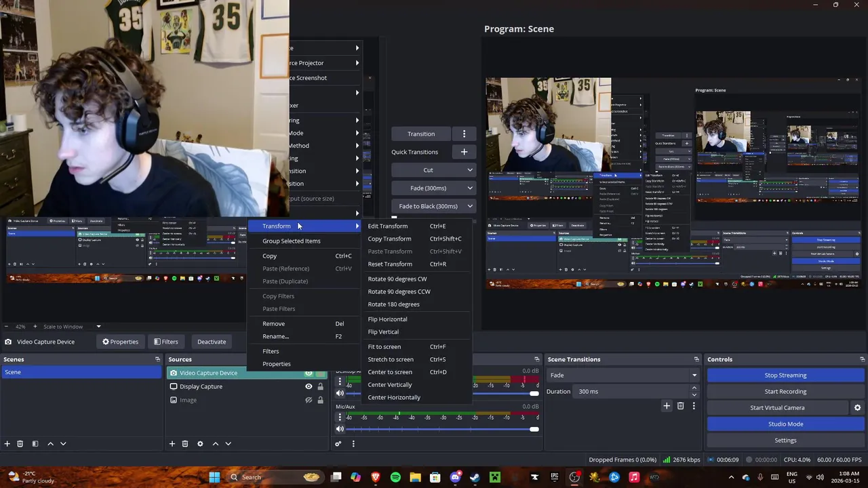The width and height of the screenshot is (868, 488).
Task: Remove the scene transition with the trash icon
Action: point(681,406)
